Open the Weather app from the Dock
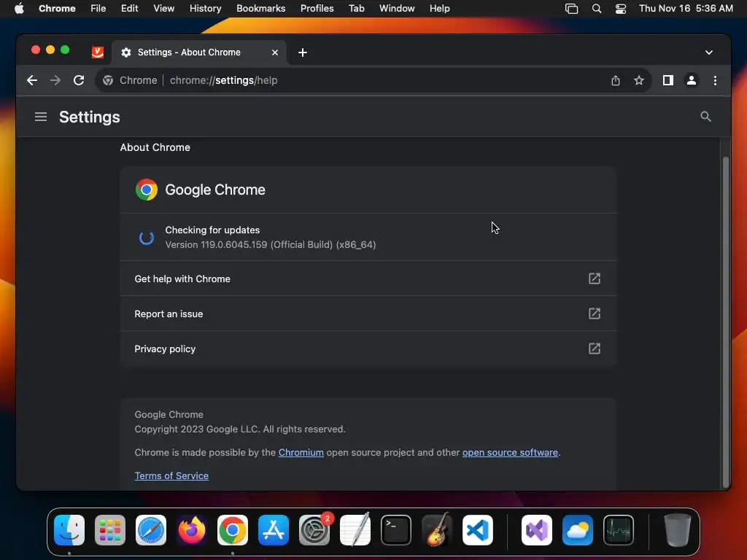Image resolution: width=747 pixels, height=560 pixels. (x=578, y=530)
